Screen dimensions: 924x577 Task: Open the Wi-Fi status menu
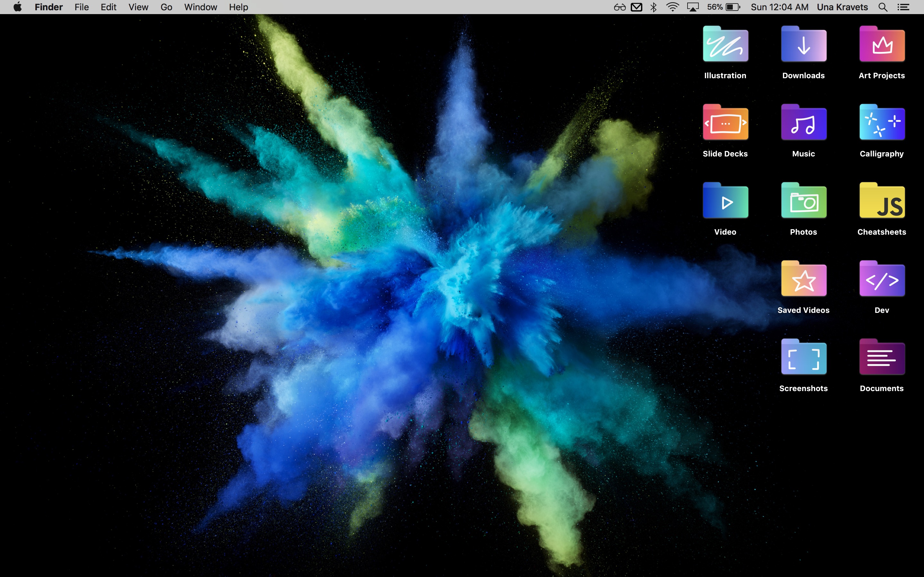tap(672, 7)
